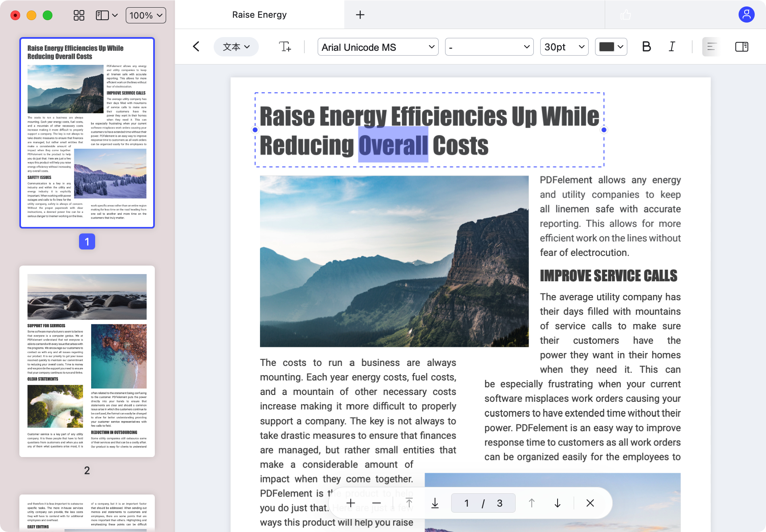
Task: Zoom in with the plus icon
Action: (x=351, y=503)
